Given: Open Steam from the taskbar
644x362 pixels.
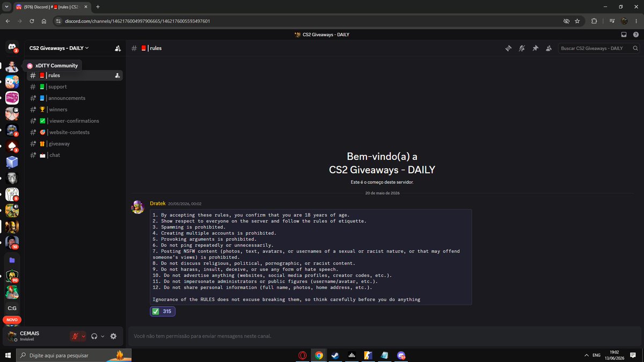Looking at the screenshot, I should tap(335, 355).
